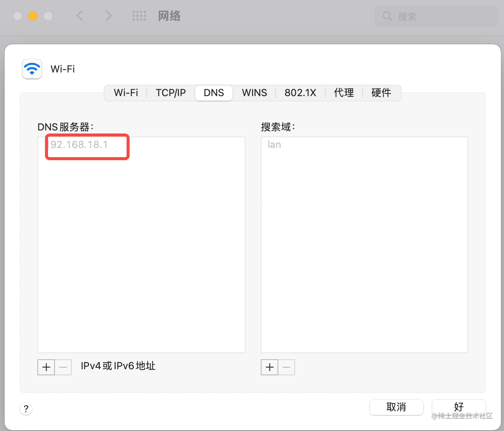This screenshot has width=504, height=431.
Task: Open the show-all preferences grid icon
Action: click(139, 16)
